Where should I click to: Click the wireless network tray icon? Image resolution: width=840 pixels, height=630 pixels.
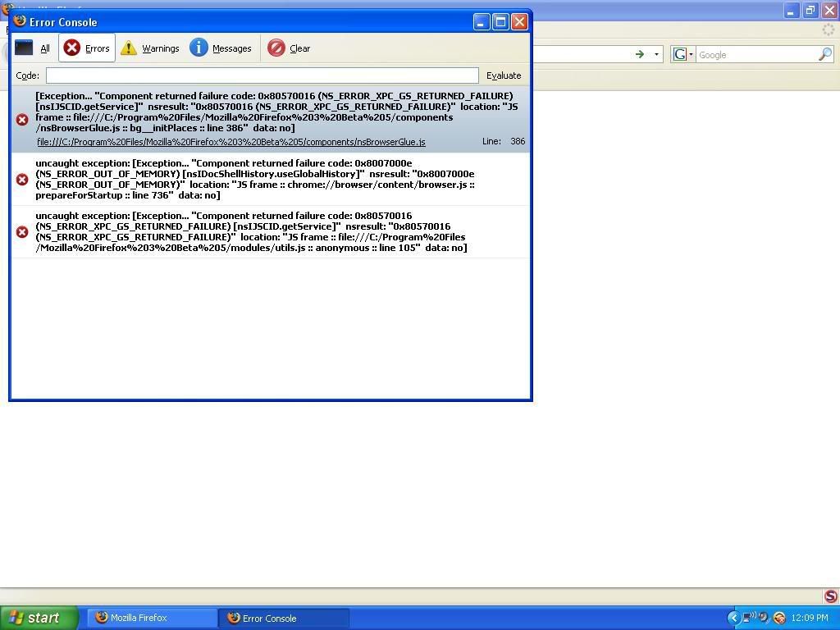pos(749,618)
